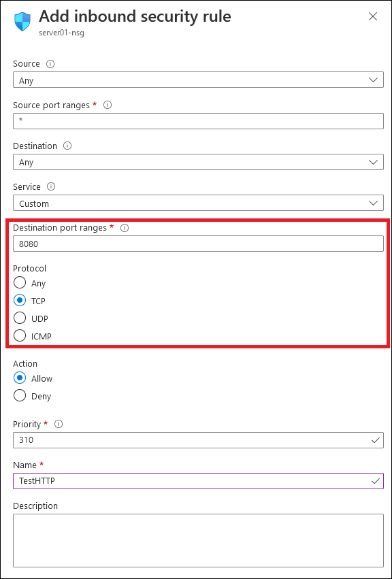This screenshot has height=579, width=392.
Task: Click the blue shield security rule icon
Action: coord(23,22)
